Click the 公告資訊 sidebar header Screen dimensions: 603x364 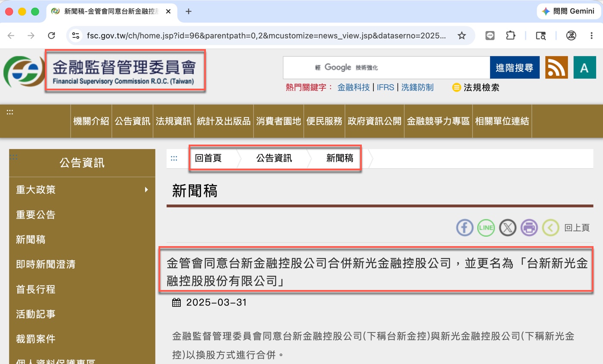click(x=82, y=163)
